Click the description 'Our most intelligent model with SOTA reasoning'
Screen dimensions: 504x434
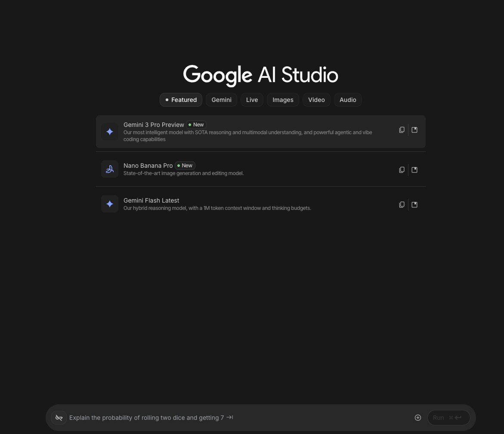pos(248,136)
